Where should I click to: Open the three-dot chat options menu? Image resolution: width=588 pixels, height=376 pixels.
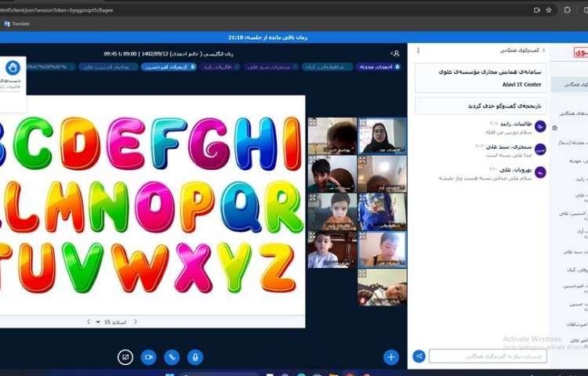pos(418,50)
